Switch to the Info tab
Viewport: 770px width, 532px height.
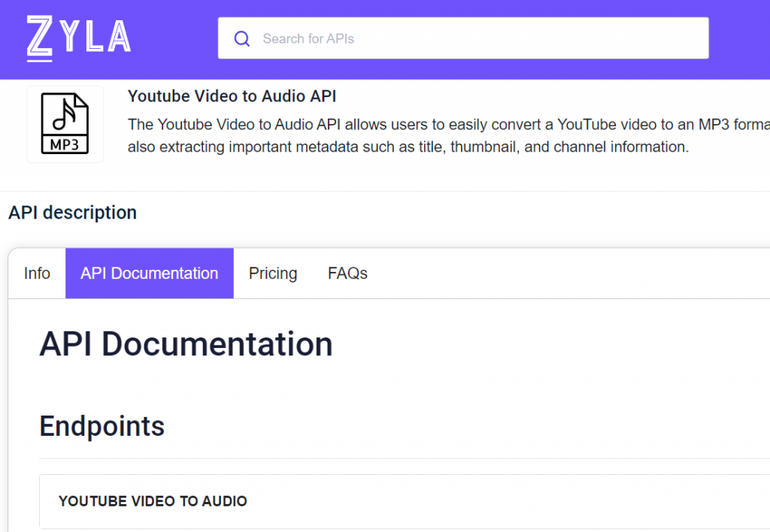click(x=37, y=274)
